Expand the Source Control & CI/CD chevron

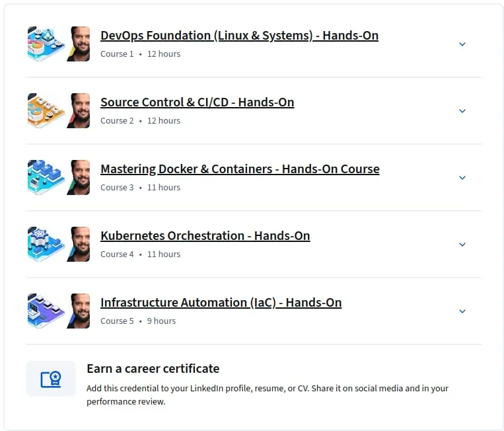[x=462, y=111]
